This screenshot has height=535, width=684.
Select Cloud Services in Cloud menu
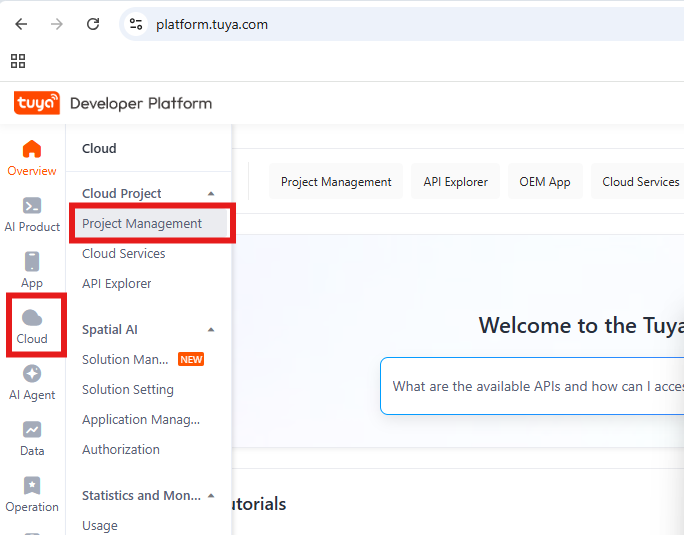click(123, 254)
